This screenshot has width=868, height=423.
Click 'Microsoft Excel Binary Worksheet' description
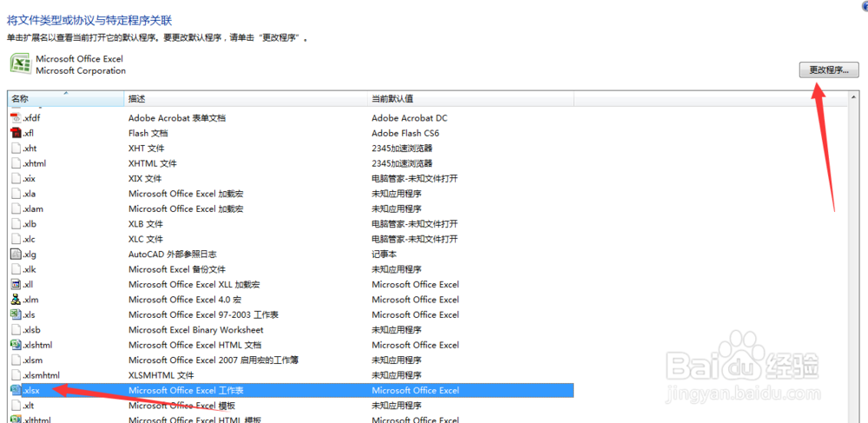(196, 329)
